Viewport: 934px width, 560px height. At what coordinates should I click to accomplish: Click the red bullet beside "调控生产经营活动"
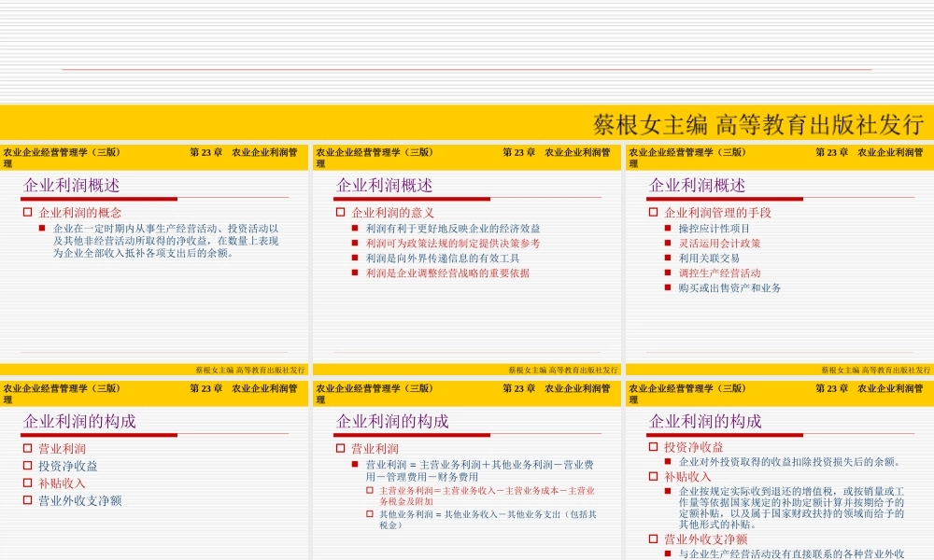click(666, 273)
